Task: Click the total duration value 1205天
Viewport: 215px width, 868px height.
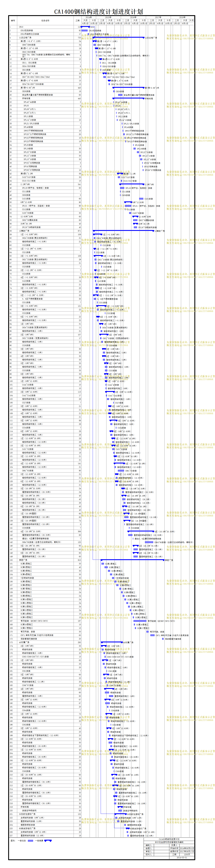Action: click(187, 854)
